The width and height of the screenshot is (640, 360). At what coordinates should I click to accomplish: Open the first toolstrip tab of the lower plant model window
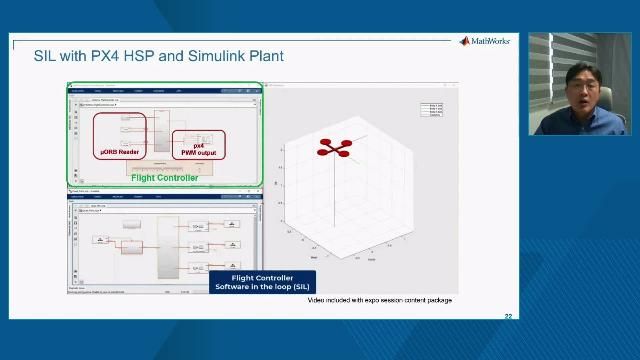point(77,197)
